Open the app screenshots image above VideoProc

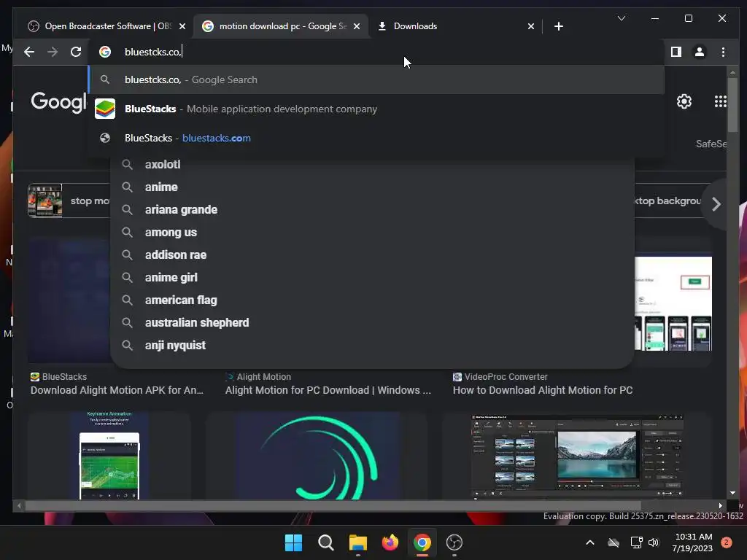pyautogui.click(x=673, y=303)
